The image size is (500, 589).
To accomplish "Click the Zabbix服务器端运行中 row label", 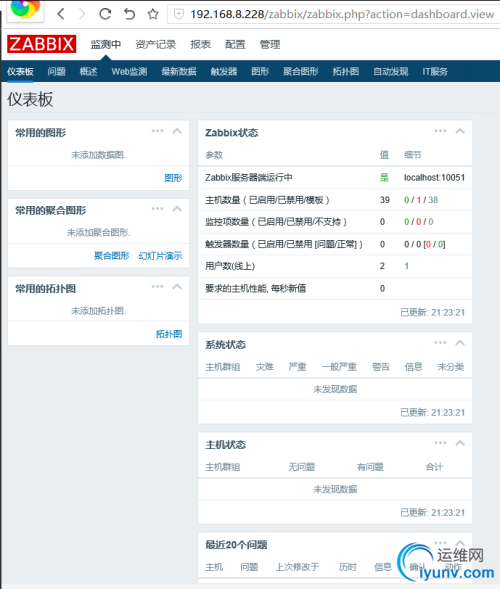I will [x=249, y=178].
